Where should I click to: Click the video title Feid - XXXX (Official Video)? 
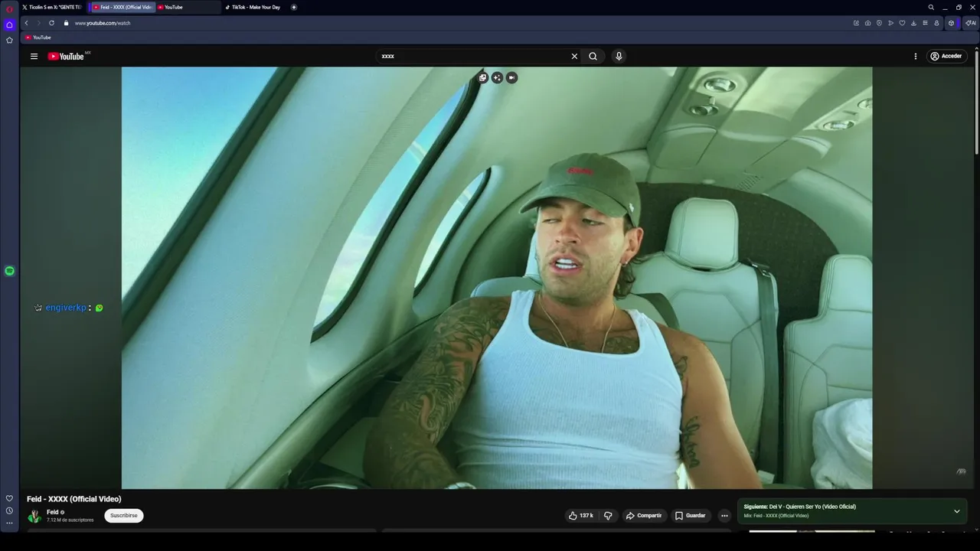tap(74, 499)
